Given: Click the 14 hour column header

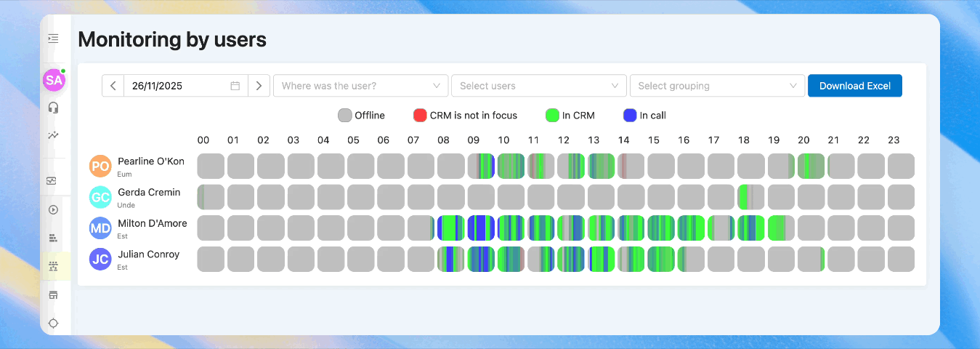Looking at the screenshot, I should pos(623,140).
